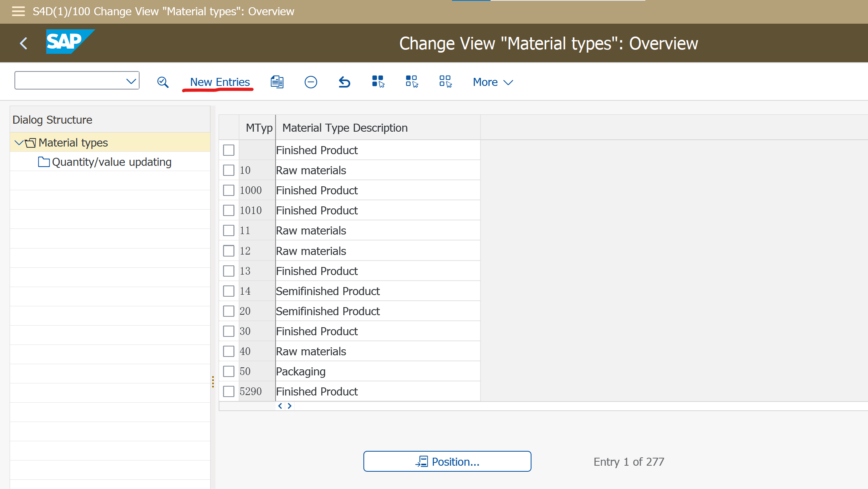Click the MTyp cell showing 1010

(x=257, y=210)
